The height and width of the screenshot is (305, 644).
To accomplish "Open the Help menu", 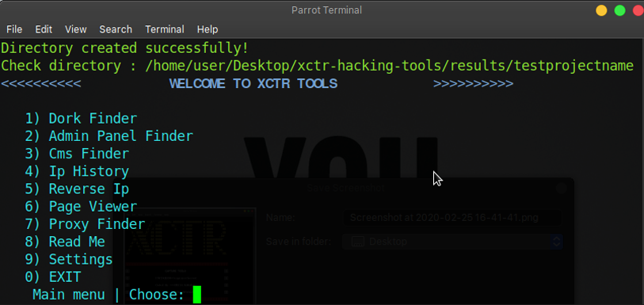I will pos(208,29).
